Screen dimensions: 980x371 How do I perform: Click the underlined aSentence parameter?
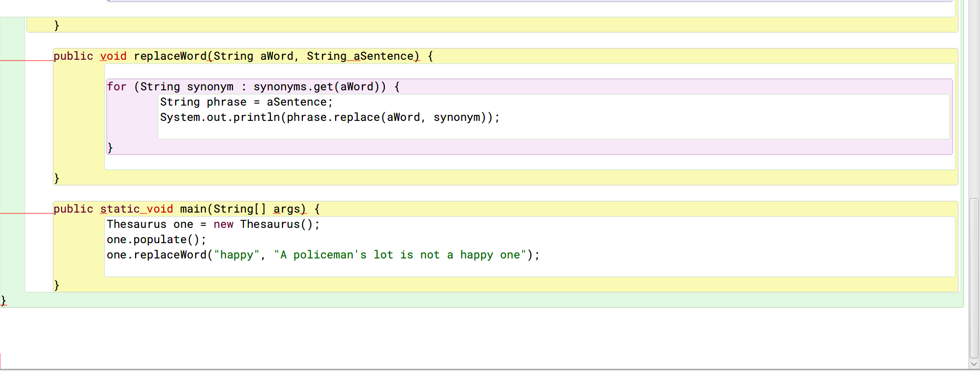[382, 56]
